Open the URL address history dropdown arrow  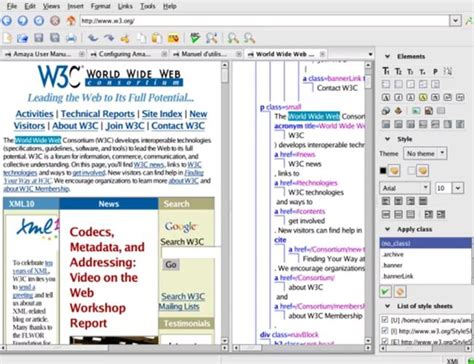point(455,21)
